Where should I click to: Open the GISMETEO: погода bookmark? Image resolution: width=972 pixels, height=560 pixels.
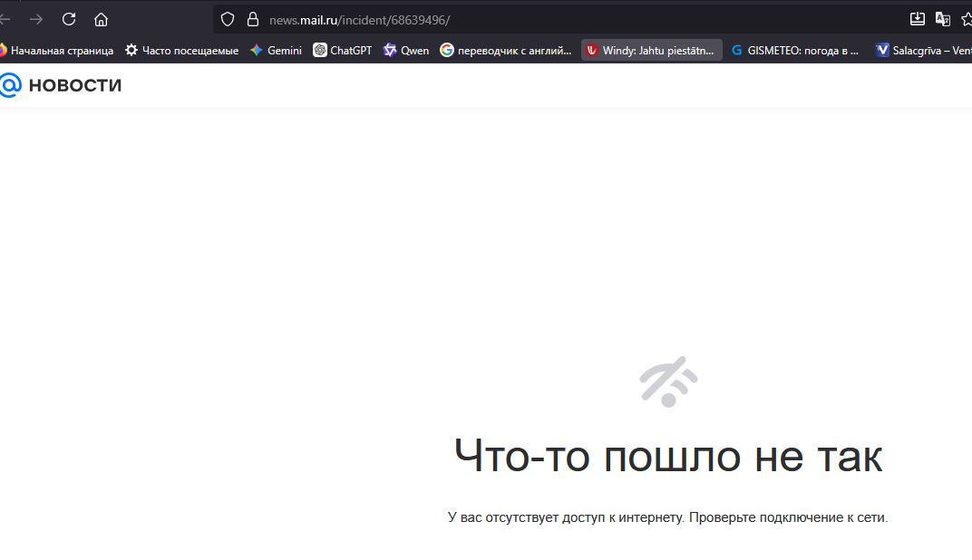tap(795, 50)
